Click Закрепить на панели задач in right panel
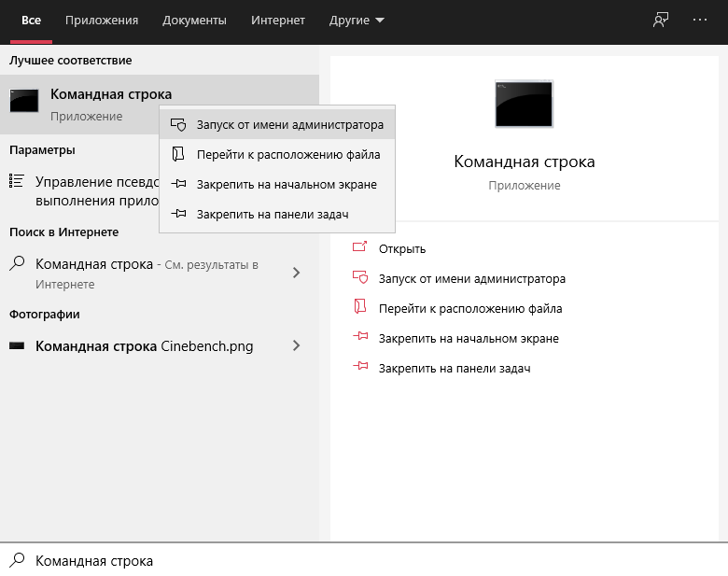 point(455,369)
